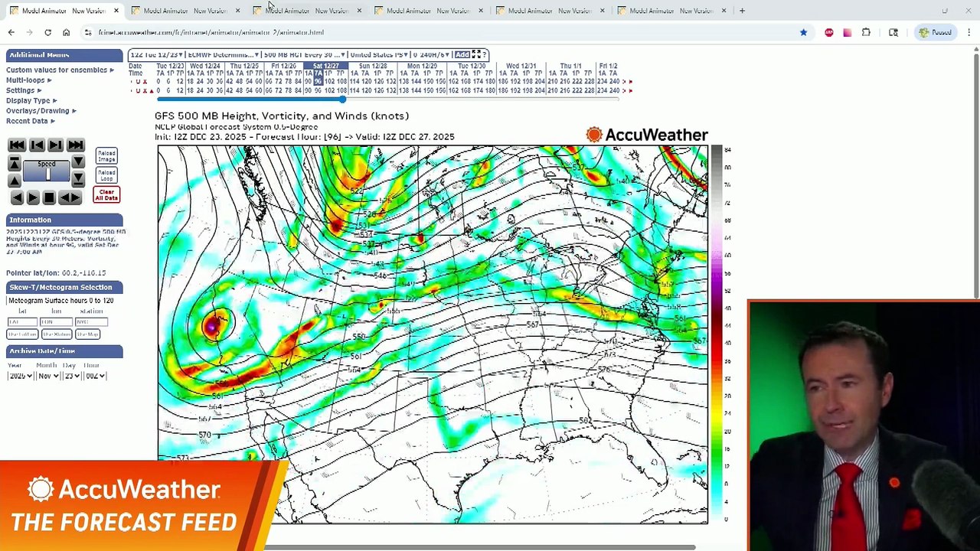The width and height of the screenshot is (980, 551).
Task: Click the Use Station button
Action: [x=57, y=334]
